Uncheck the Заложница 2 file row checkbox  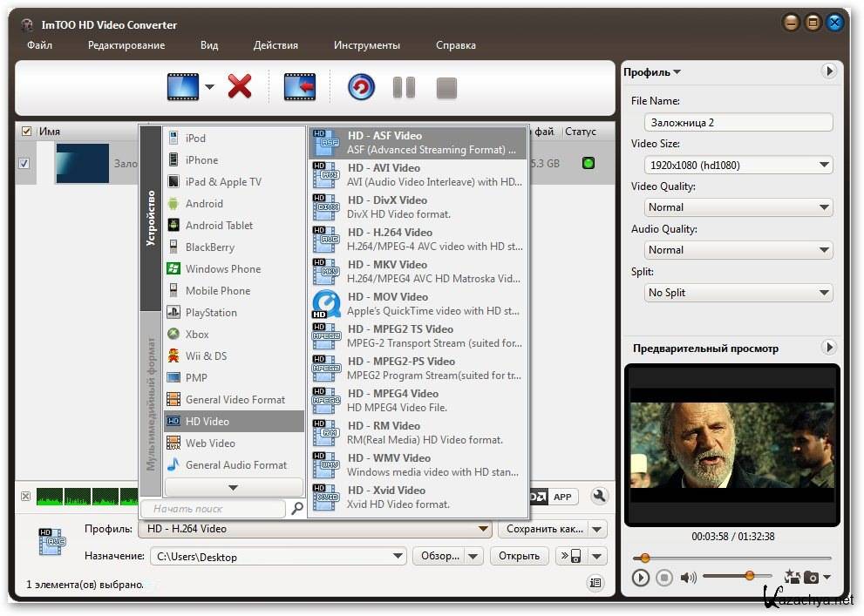pos(24,163)
